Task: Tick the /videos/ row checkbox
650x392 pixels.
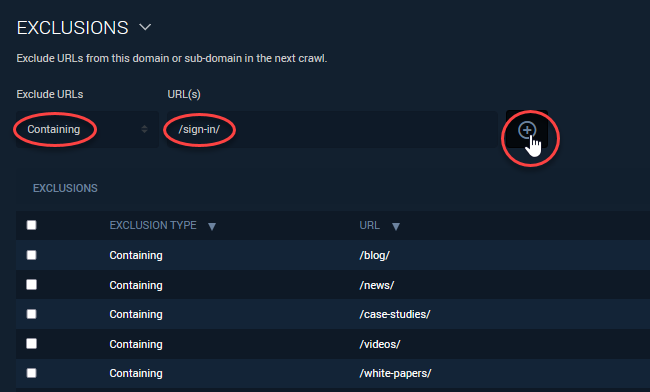Action: [32, 344]
